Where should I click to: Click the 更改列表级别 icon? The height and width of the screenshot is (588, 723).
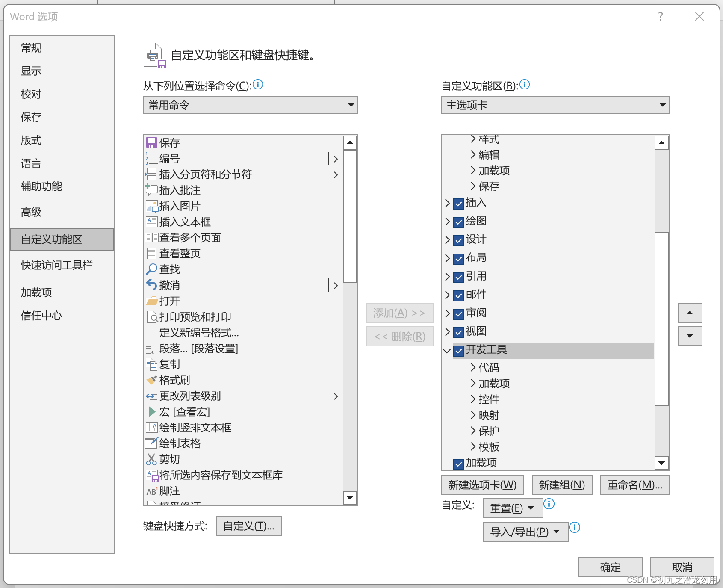(x=151, y=396)
